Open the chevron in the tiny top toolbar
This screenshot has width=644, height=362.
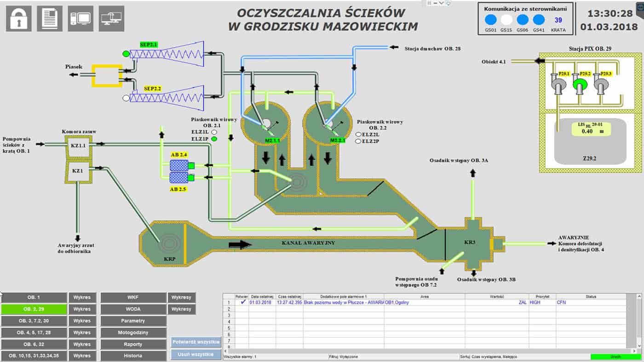pos(441,2)
